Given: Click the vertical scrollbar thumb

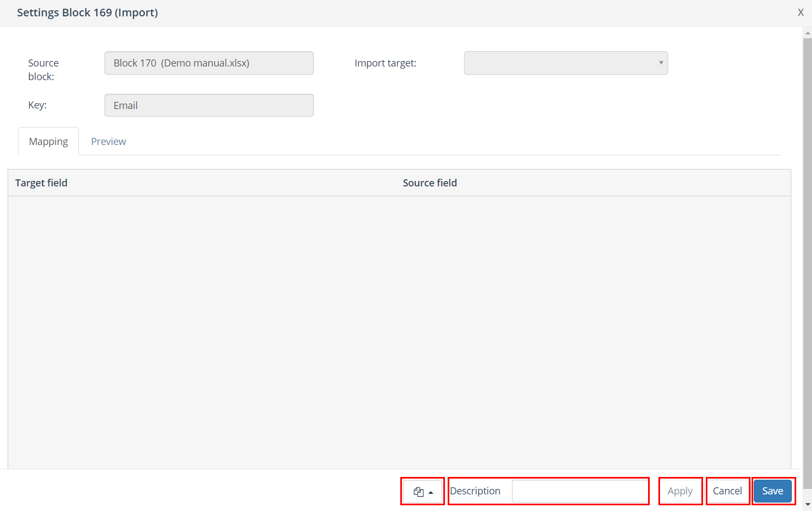Looking at the screenshot, I should (x=807, y=262).
